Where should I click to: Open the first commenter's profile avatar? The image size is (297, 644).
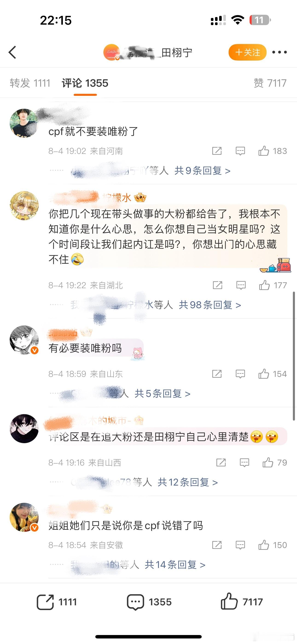point(24,123)
